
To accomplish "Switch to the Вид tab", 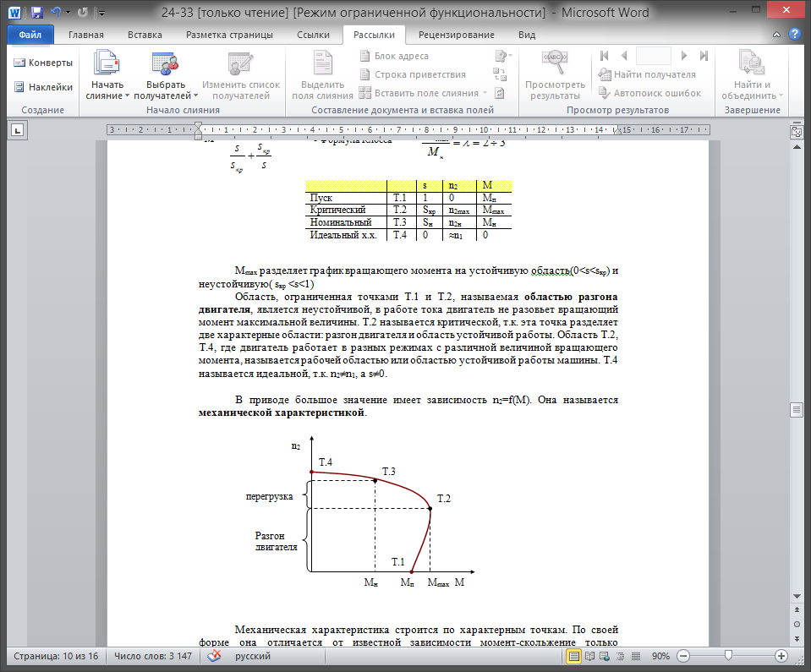I will (527, 35).
